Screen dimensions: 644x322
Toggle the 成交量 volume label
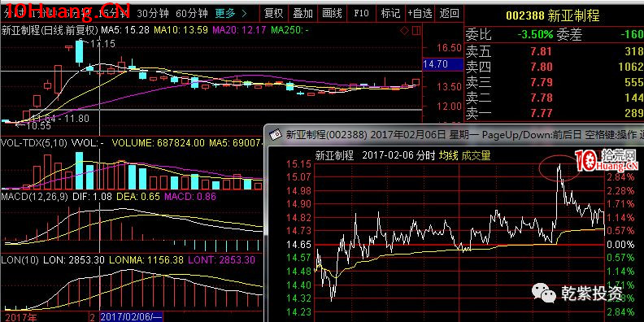(x=476, y=155)
